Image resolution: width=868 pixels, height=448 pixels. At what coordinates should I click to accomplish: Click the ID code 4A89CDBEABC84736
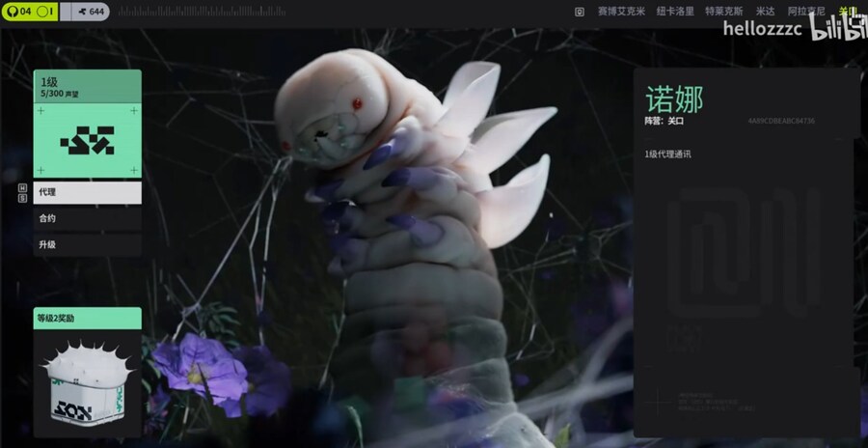pyautogui.click(x=781, y=121)
